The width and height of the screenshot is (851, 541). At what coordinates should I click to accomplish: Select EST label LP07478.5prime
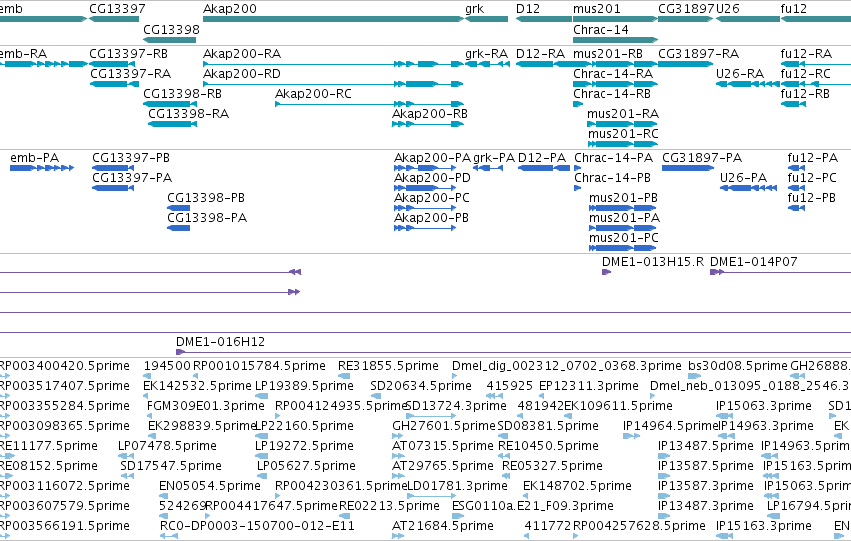pos(167,446)
